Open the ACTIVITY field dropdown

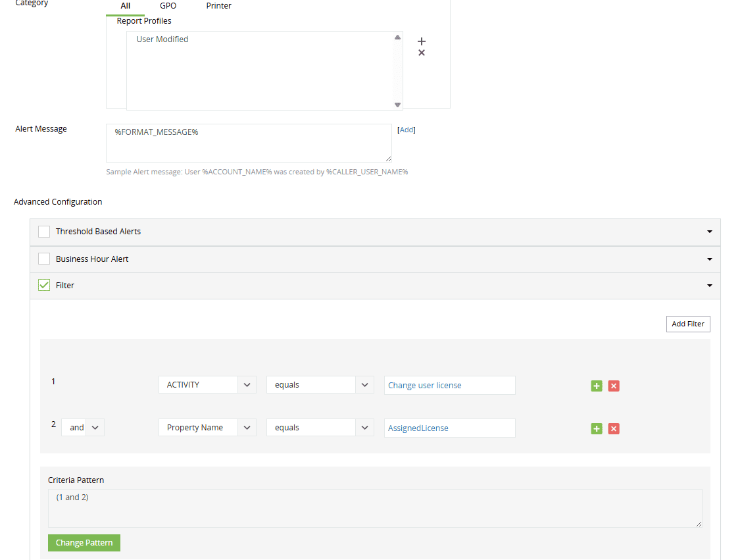pos(247,385)
